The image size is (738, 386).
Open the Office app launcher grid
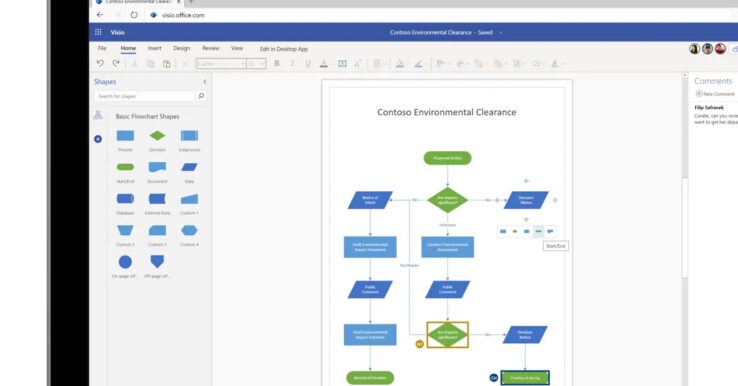point(98,32)
